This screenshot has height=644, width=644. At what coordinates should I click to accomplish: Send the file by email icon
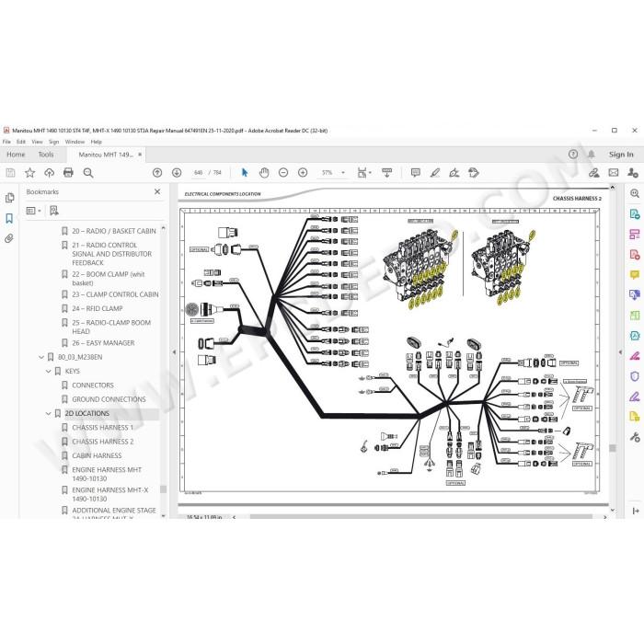pos(614,173)
